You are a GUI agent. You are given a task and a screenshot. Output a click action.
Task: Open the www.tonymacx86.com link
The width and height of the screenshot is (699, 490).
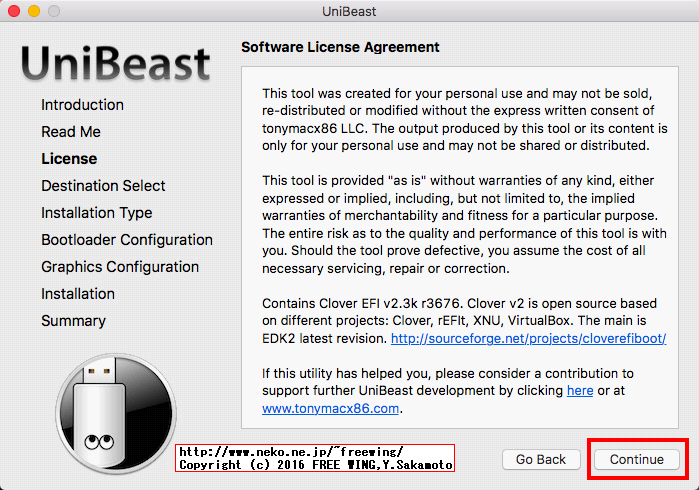tap(330, 408)
